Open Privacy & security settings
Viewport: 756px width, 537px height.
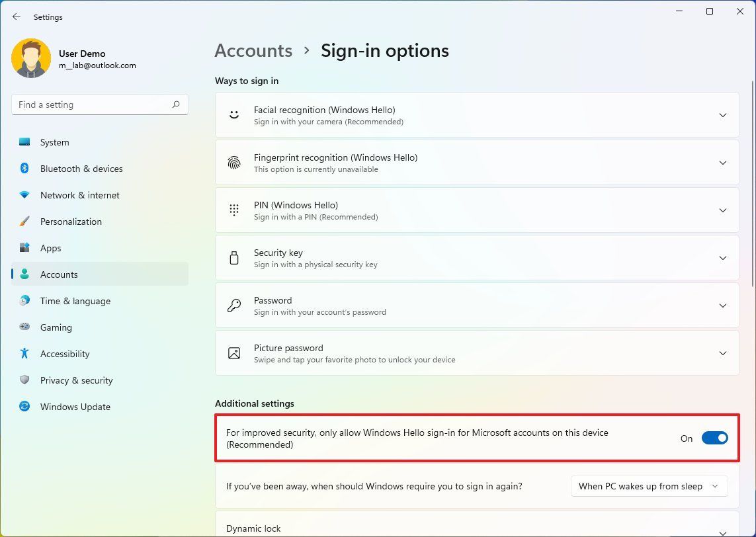76,380
